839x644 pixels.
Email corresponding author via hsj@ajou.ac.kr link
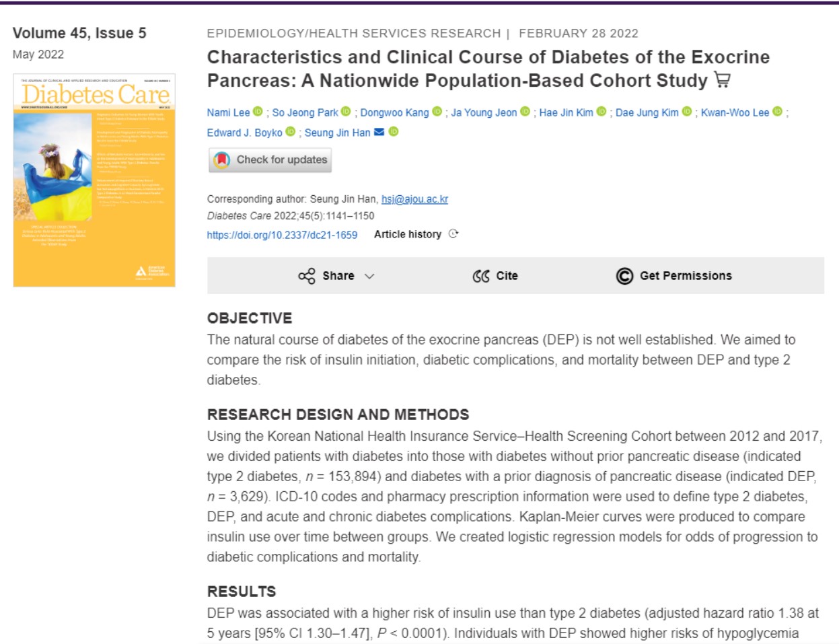click(414, 199)
